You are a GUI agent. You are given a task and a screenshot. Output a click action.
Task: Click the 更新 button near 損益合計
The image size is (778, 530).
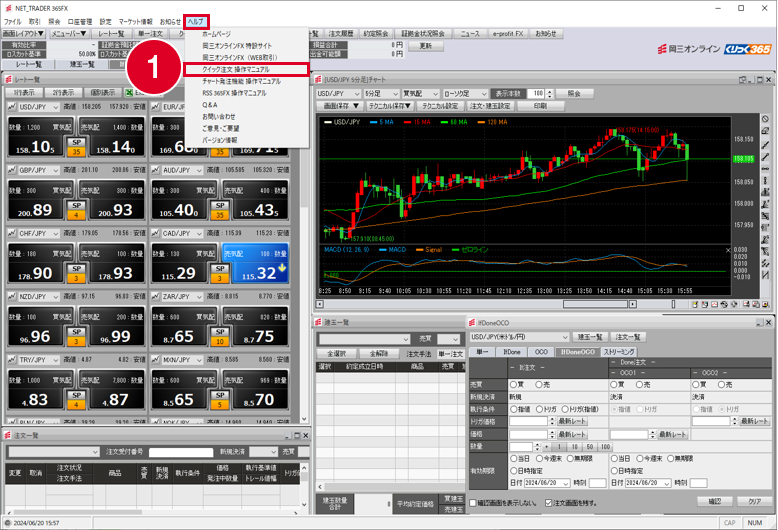click(426, 46)
